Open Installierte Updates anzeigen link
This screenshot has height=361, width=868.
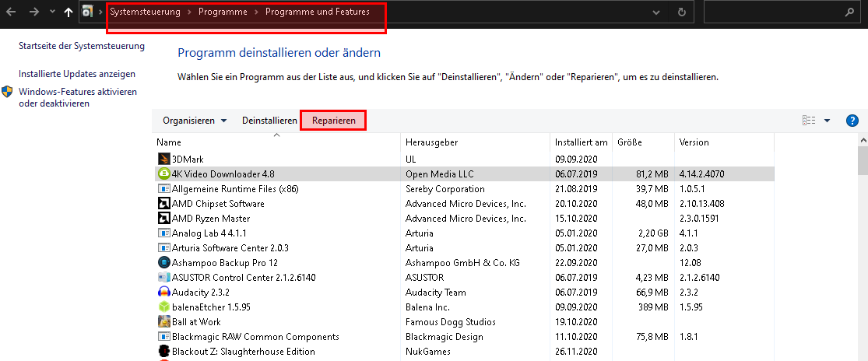pyautogui.click(x=77, y=74)
